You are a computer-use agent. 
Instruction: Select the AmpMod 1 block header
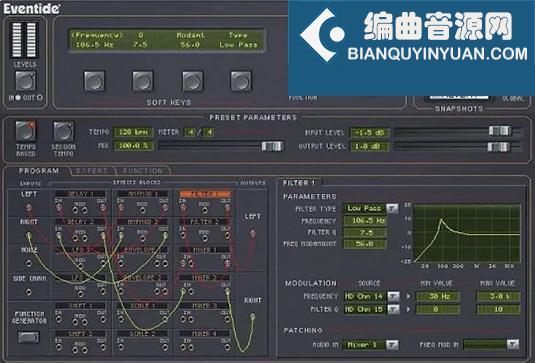pyautogui.click(x=143, y=194)
